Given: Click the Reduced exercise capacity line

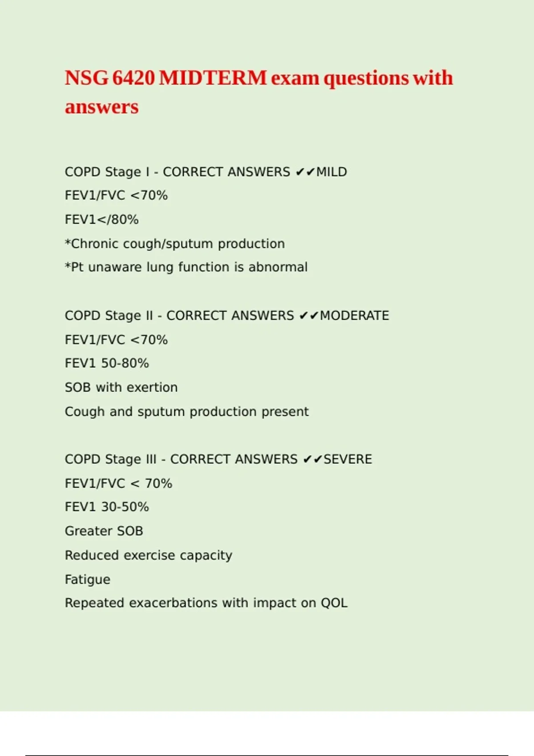Looking at the screenshot, I should [x=148, y=555].
